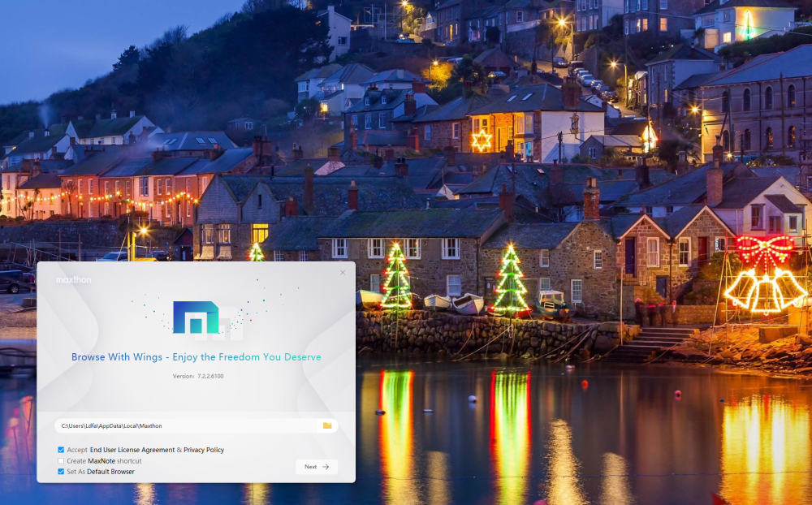Click the word shortcut after MaxNote
Screen dimensions: 812x505
coord(129,461)
